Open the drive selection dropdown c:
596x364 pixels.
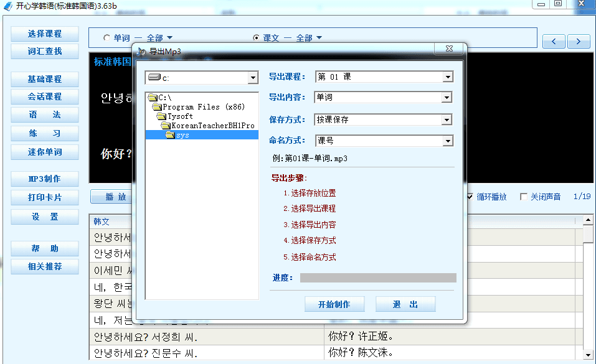(x=253, y=78)
